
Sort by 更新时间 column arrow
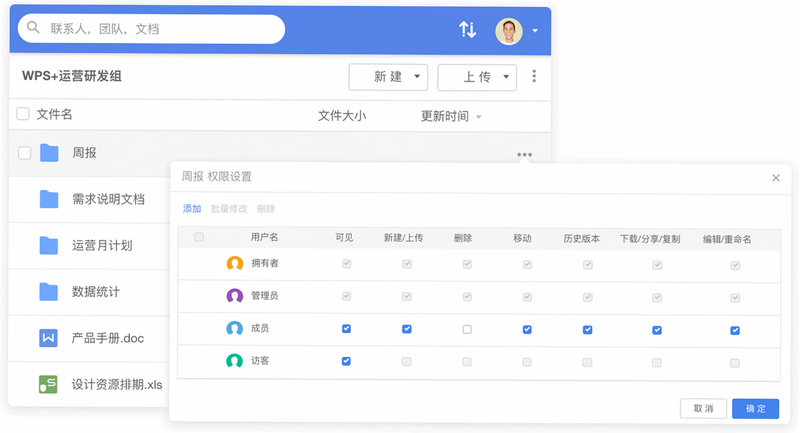479,117
